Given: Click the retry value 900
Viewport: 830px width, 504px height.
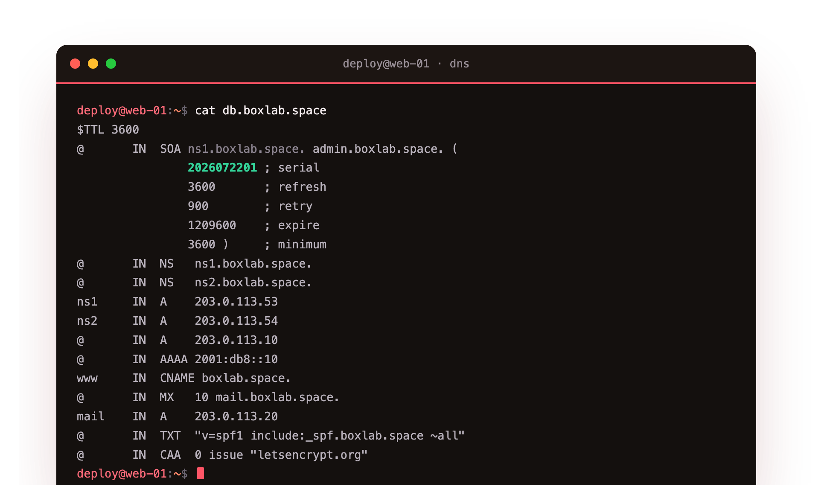Looking at the screenshot, I should point(198,206).
